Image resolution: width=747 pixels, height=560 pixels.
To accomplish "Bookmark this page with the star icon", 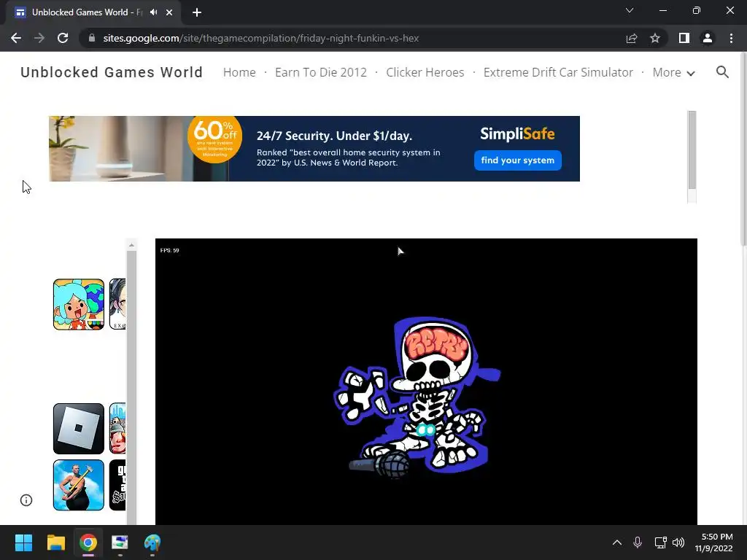I will pyautogui.click(x=655, y=38).
